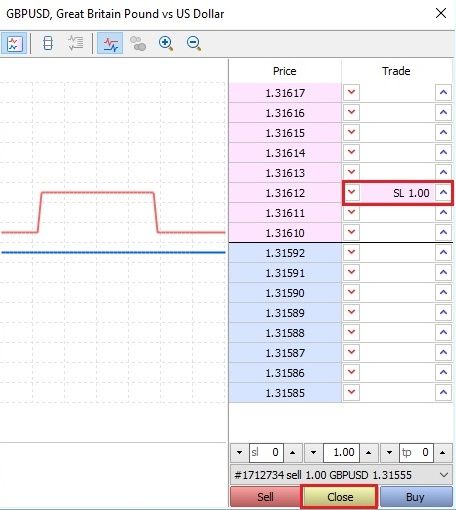Click the Sell button
This screenshot has height=510, width=456.
265,497
